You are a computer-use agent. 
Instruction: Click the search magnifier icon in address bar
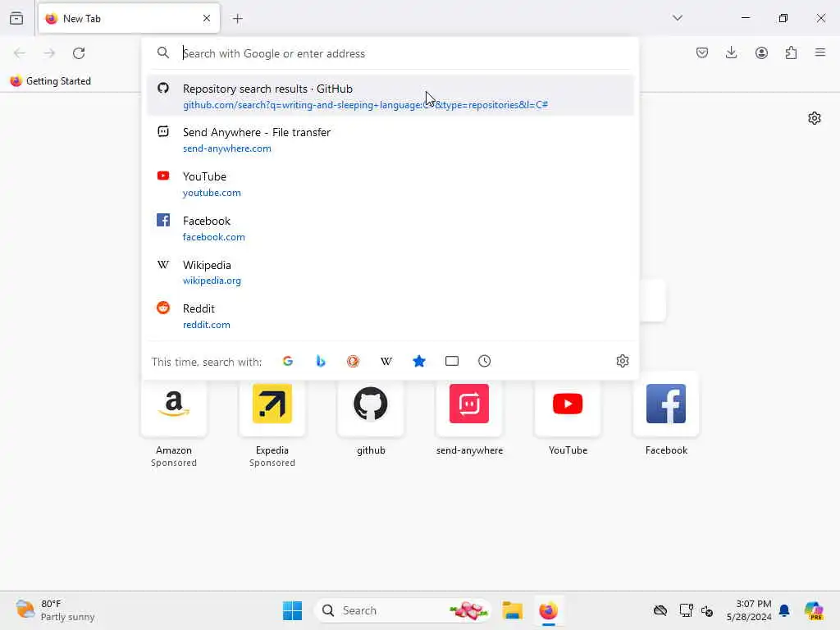[163, 52]
